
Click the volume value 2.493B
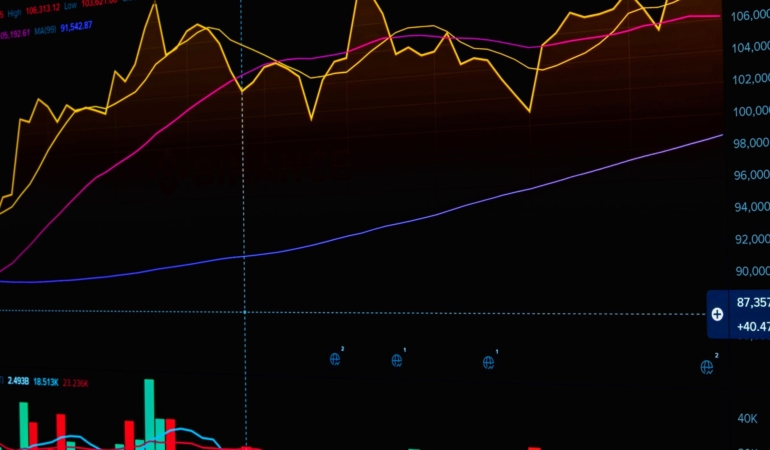(18, 381)
